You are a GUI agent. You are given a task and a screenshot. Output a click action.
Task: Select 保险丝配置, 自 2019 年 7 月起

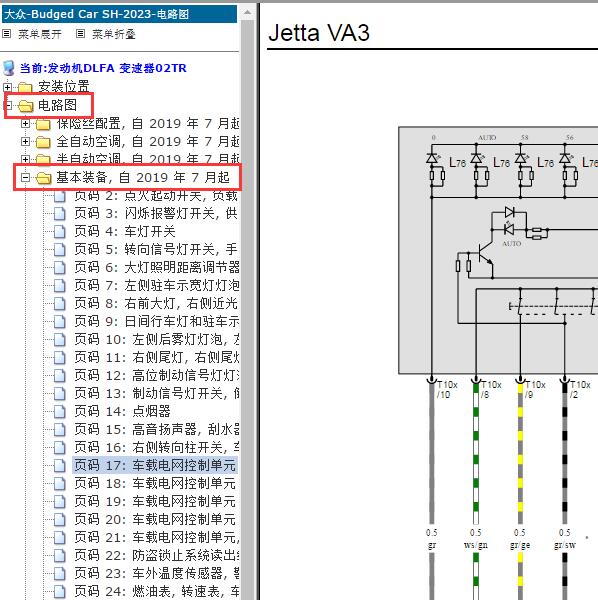(148, 123)
